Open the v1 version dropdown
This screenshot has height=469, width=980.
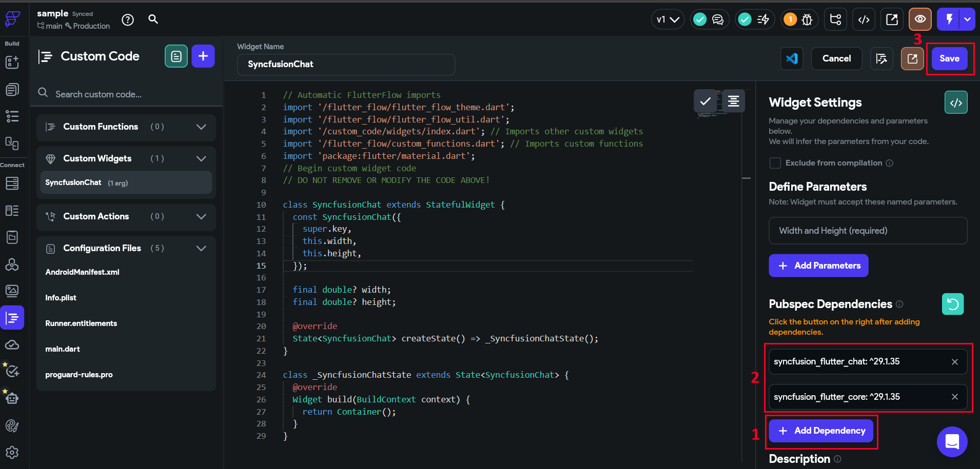[x=667, y=19]
